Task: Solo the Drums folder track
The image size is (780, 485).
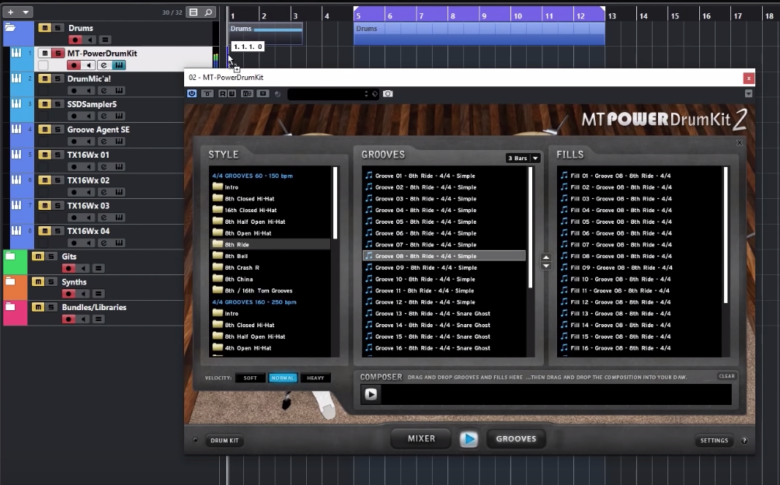Action: [58, 28]
